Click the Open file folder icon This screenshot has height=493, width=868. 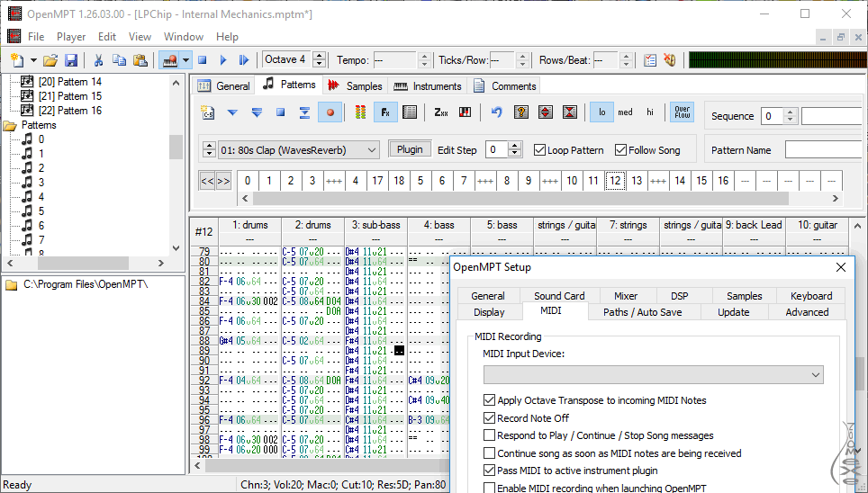click(51, 59)
